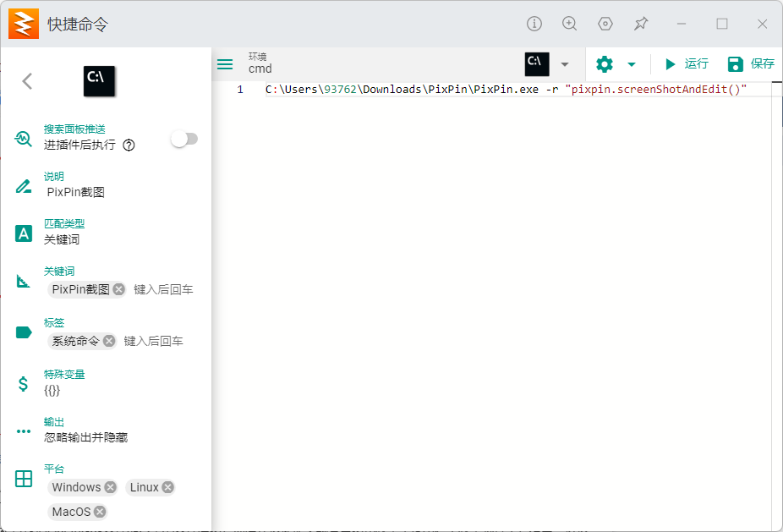Click the 搜索面板推送 label
This screenshot has width=783, height=532.
(74, 129)
